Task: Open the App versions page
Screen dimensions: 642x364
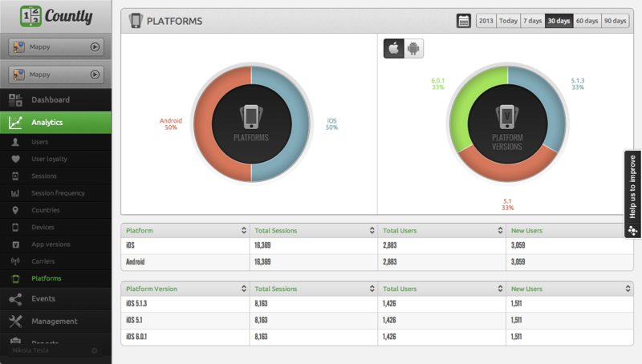Action: click(51, 245)
